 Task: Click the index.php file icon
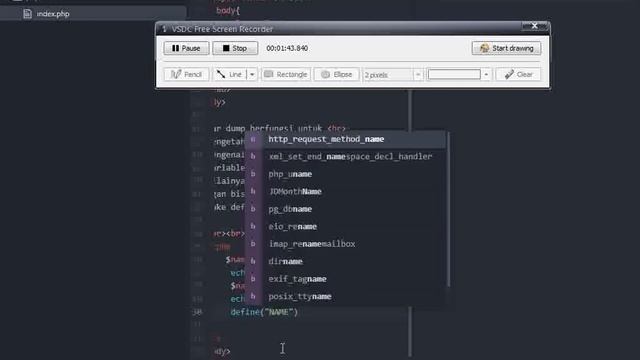27,14
